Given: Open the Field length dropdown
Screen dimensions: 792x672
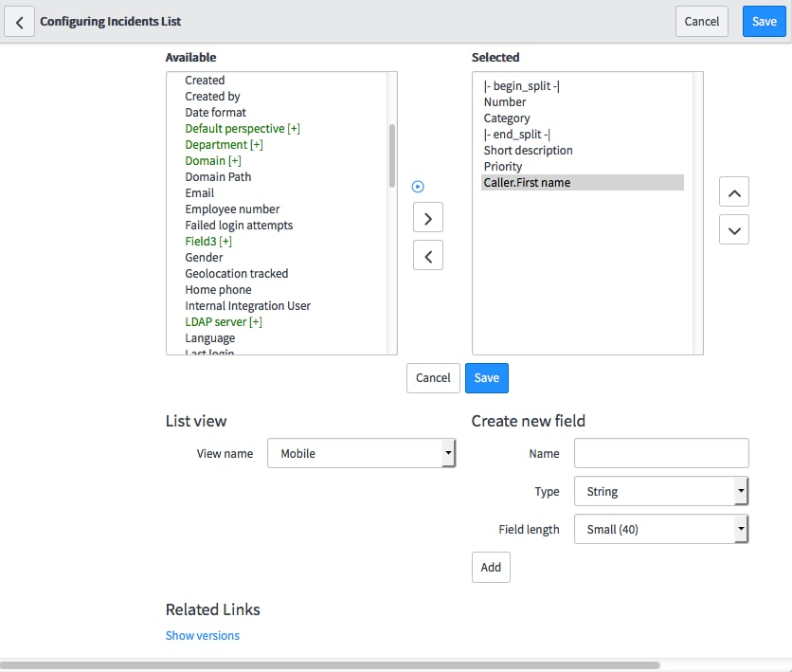Looking at the screenshot, I should (660, 529).
